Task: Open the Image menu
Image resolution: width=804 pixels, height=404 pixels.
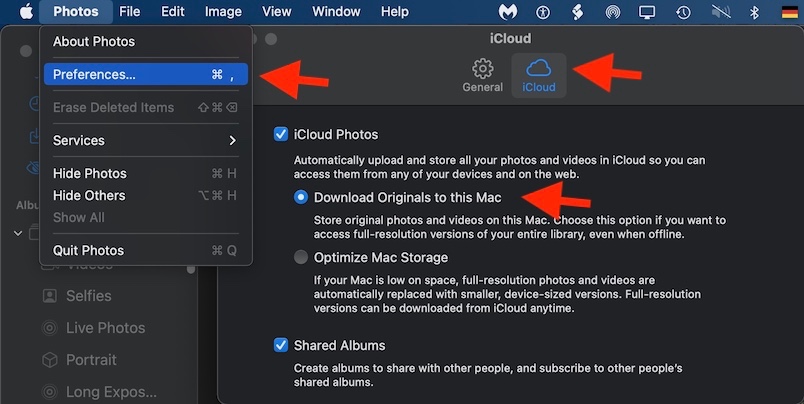Action: pyautogui.click(x=223, y=11)
